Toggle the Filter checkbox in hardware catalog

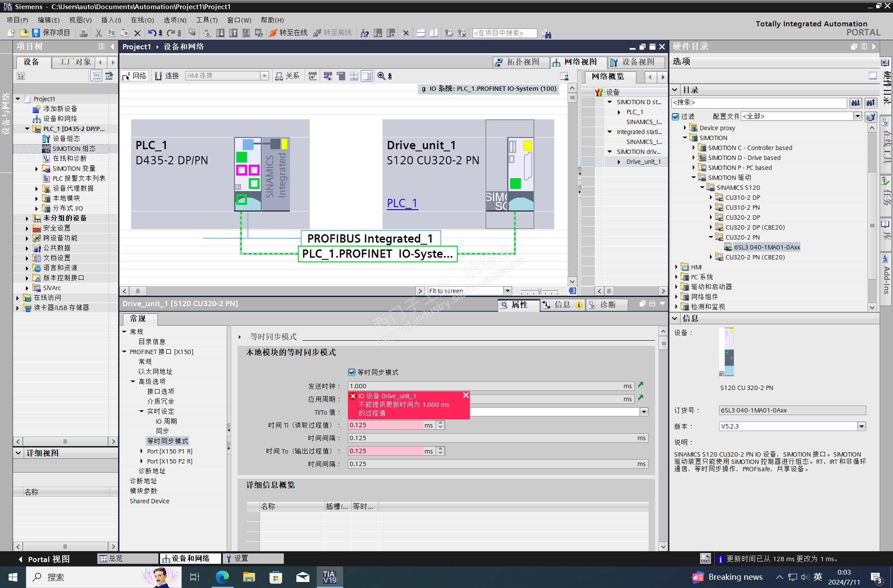(676, 116)
